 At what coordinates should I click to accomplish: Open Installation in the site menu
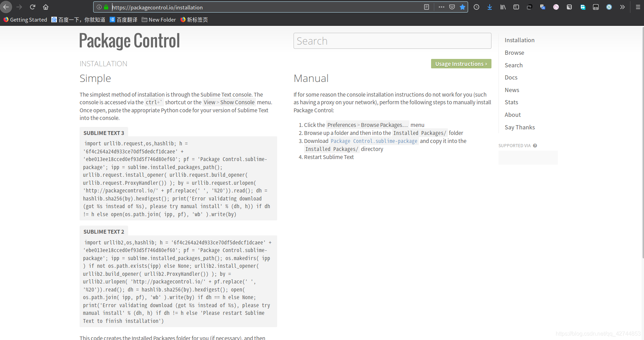(519, 40)
